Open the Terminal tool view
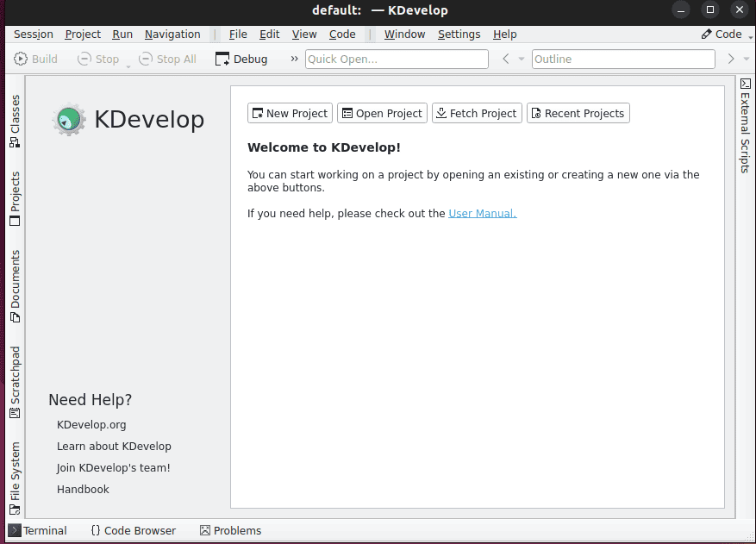This screenshot has height=544, width=756. [x=38, y=530]
